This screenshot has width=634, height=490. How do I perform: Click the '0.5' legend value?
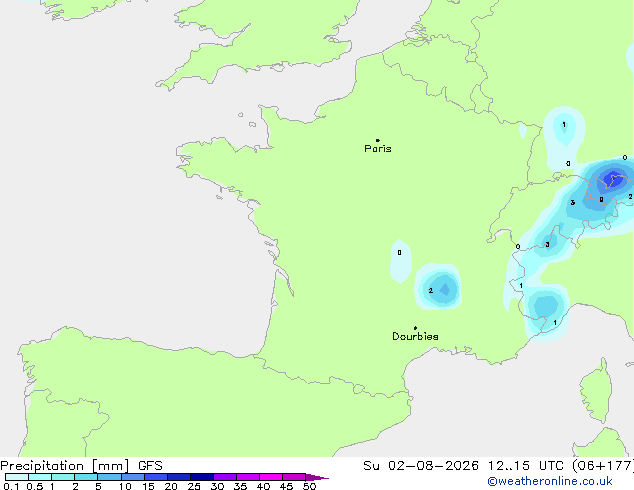[35, 486]
